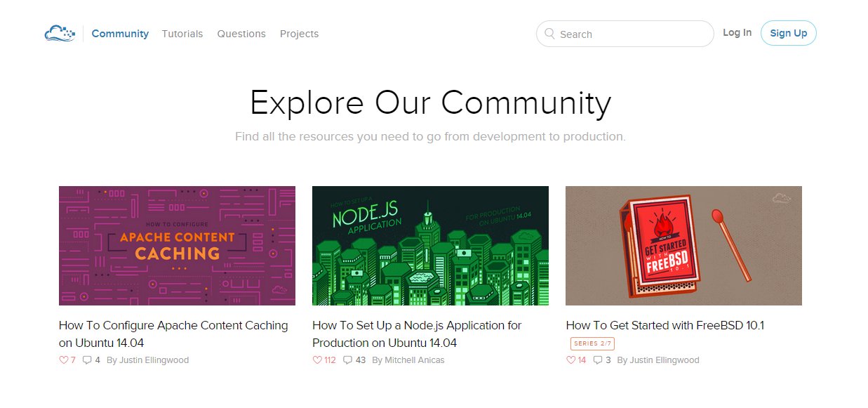868x408 pixels.
Task: Click comment icon on Apache Content Caching article
Action: tap(87, 360)
